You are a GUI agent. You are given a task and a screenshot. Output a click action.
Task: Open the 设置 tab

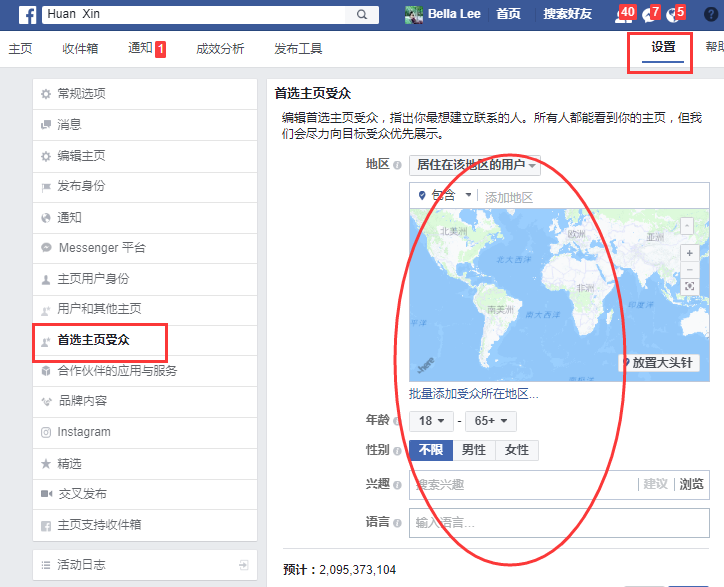[x=663, y=47]
